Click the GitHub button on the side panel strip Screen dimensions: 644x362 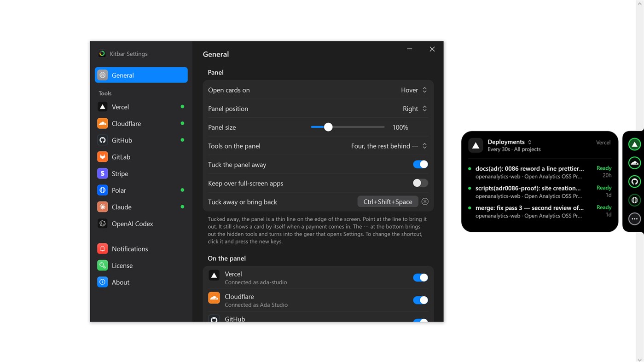click(x=634, y=182)
